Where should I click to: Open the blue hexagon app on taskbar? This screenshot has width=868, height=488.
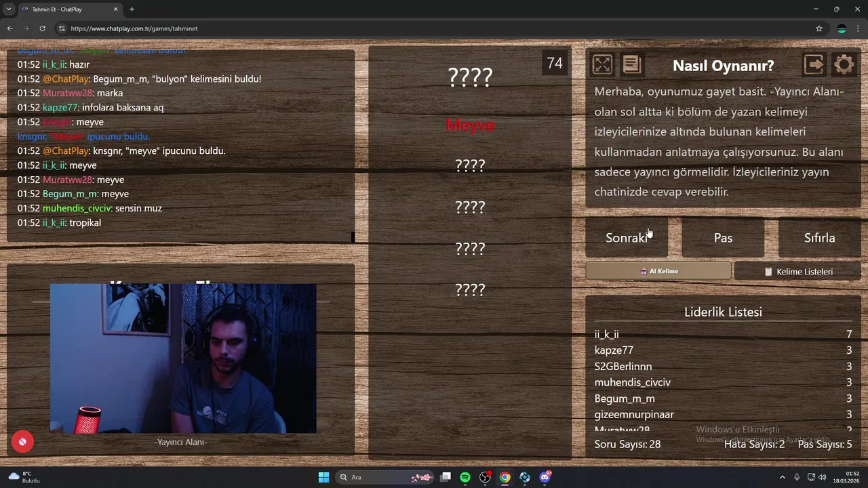pos(525,477)
